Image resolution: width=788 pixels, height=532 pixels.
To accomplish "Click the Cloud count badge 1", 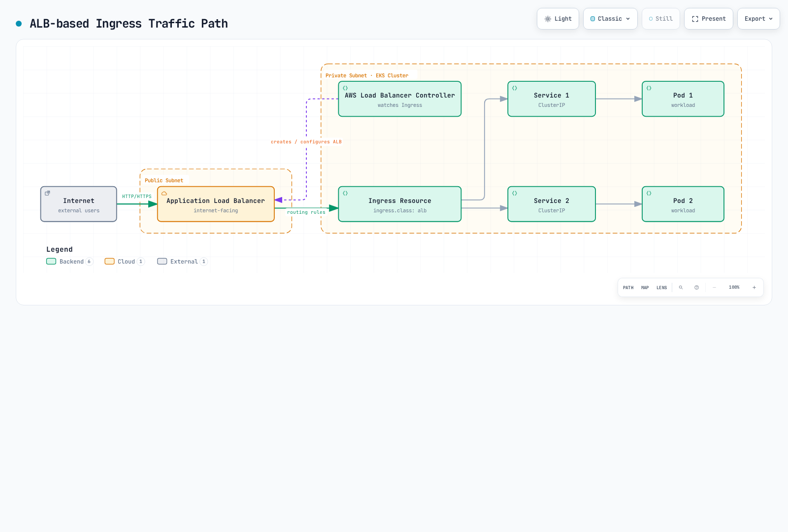I will coord(141,262).
